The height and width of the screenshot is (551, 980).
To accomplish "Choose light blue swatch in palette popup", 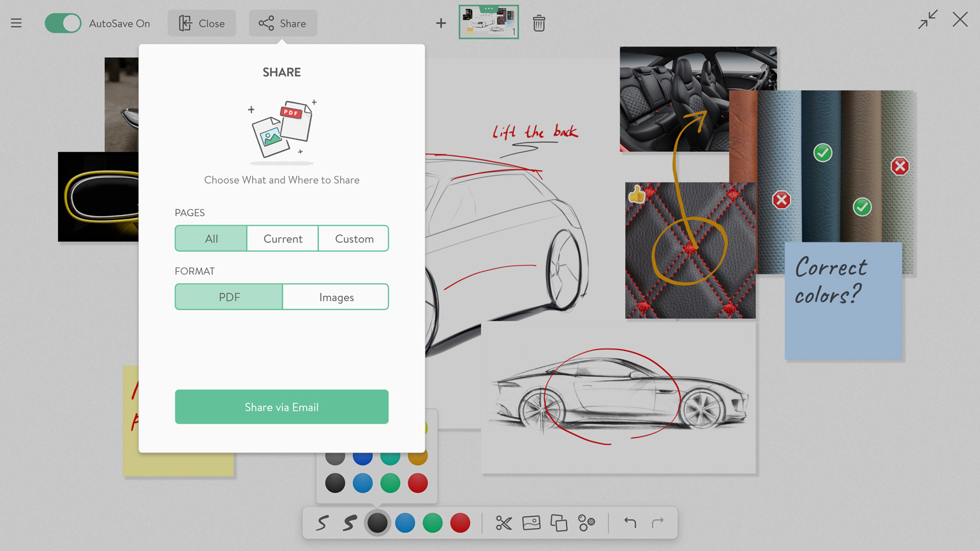I will coord(362,483).
